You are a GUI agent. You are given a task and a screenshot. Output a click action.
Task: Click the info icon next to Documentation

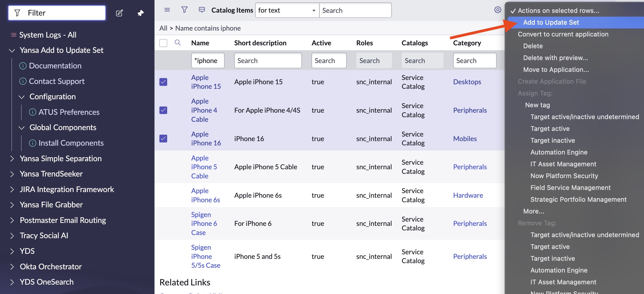pyautogui.click(x=23, y=66)
